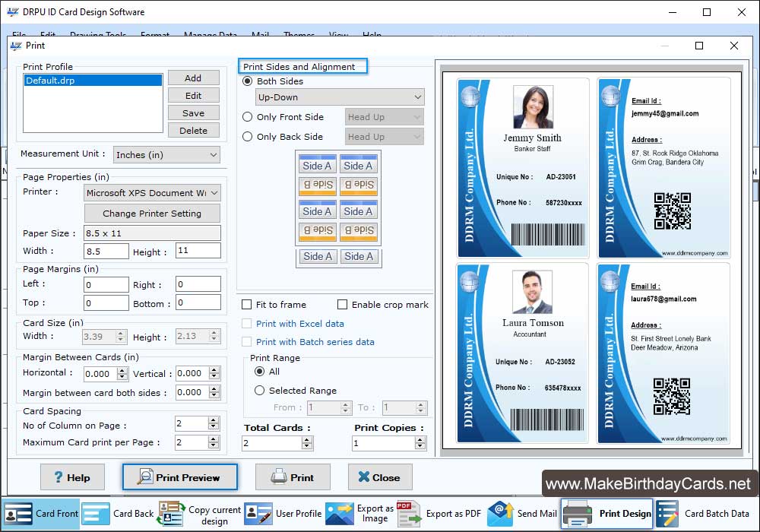This screenshot has width=760, height=532.
Task: Adjust Maximum Card print per Page spinner
Action: [x=214, y=442]
